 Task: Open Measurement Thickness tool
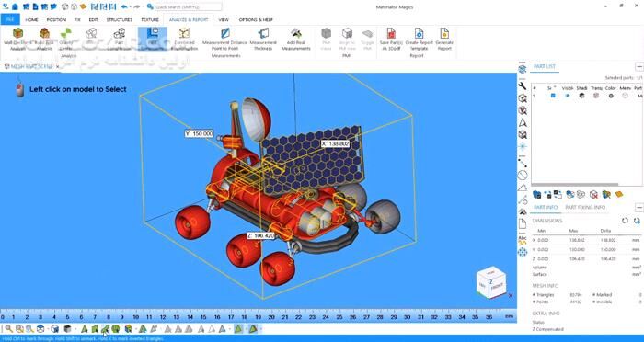pos(263,39)
